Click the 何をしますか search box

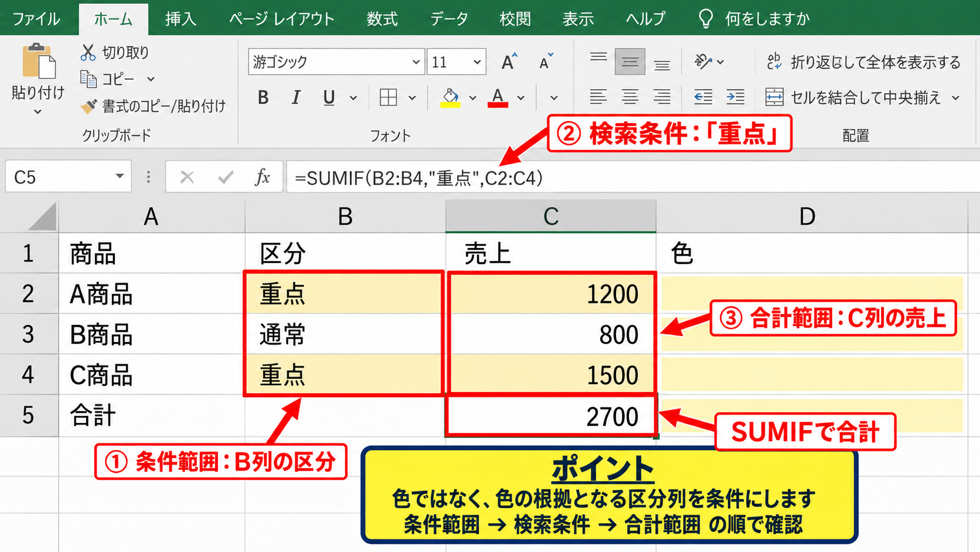tap(755, 19)
